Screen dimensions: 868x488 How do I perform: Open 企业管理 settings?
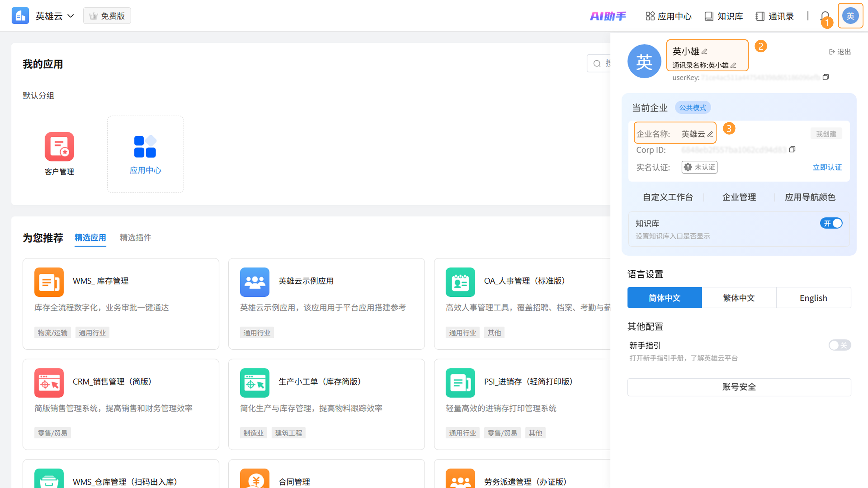coord(739,197)
